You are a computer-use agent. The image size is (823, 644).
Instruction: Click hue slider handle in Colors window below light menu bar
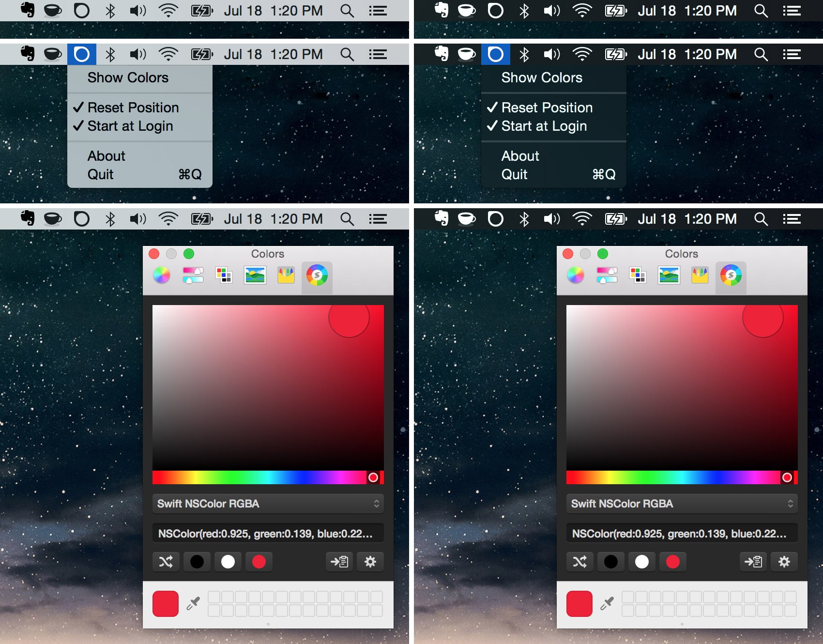[x=373, y=477]
